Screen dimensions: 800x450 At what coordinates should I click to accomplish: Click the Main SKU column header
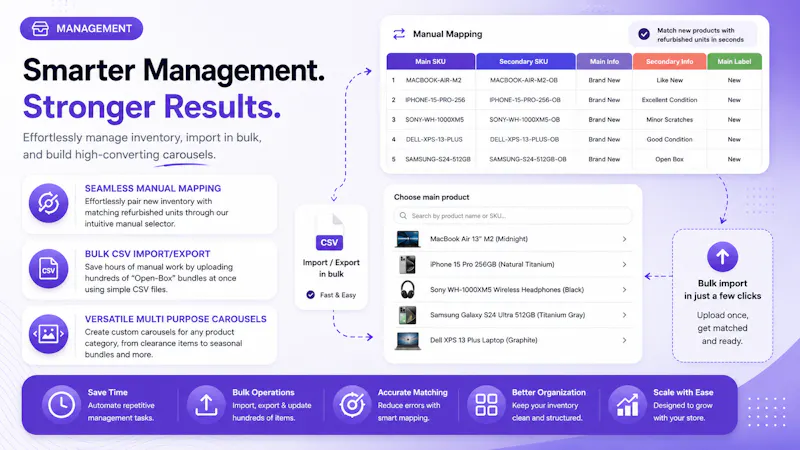point(431,61)
